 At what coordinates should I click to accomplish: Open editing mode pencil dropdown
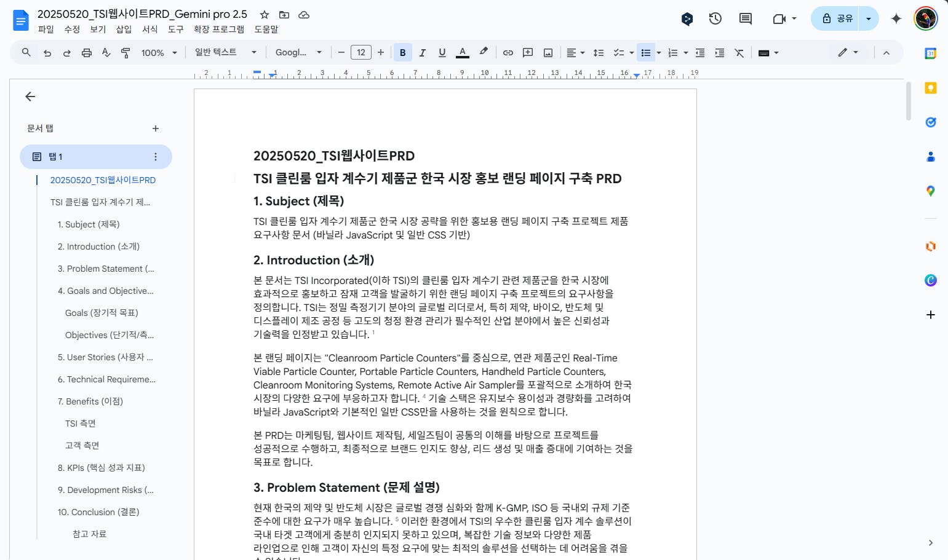click(x=848, y=53)
